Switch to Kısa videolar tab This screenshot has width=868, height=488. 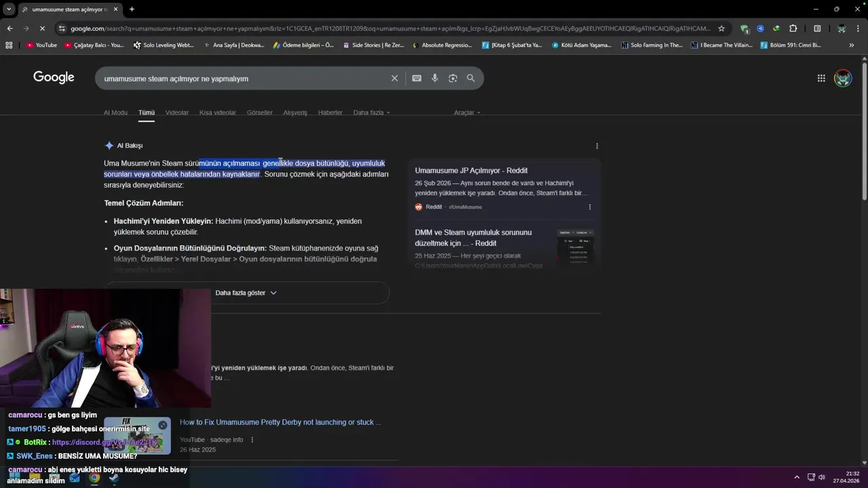[218, 113]
